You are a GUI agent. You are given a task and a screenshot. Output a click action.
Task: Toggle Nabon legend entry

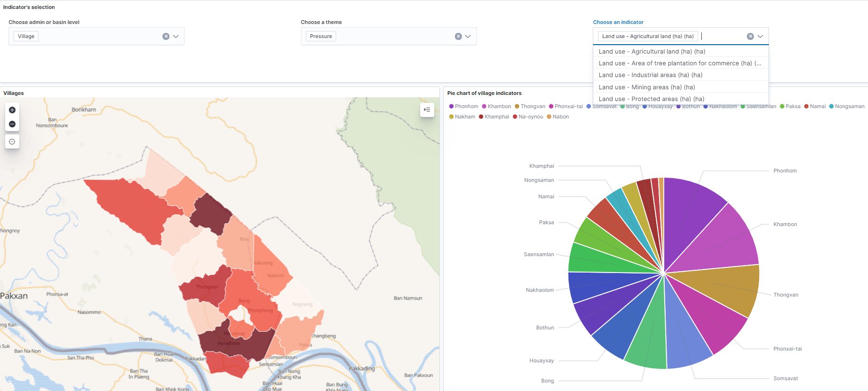(558, 117)
